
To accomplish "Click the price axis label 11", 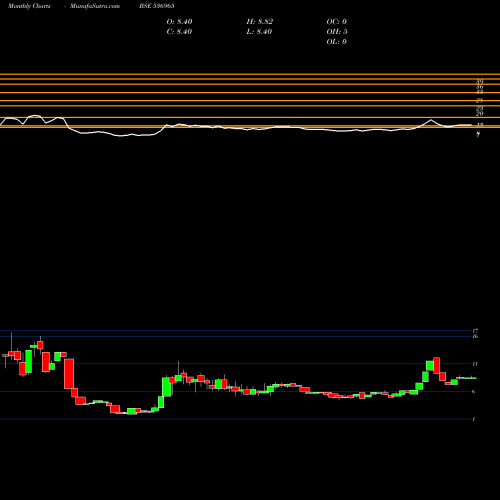I will tap(475, 364).
